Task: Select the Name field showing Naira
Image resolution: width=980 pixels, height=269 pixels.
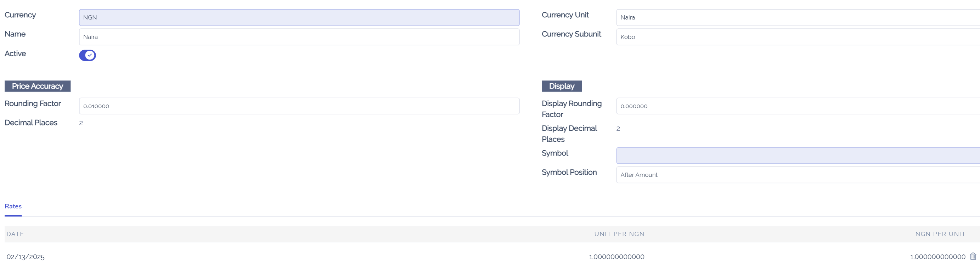Action: coord(299,37)
